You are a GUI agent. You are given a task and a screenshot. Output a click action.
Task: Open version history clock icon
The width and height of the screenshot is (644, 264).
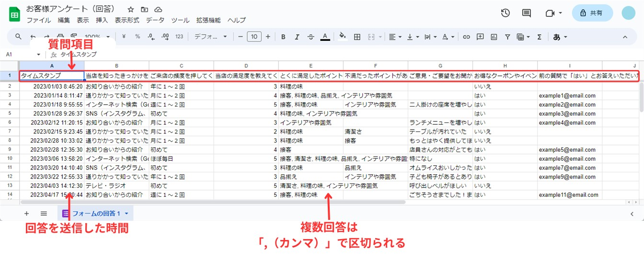coord(505,13)
